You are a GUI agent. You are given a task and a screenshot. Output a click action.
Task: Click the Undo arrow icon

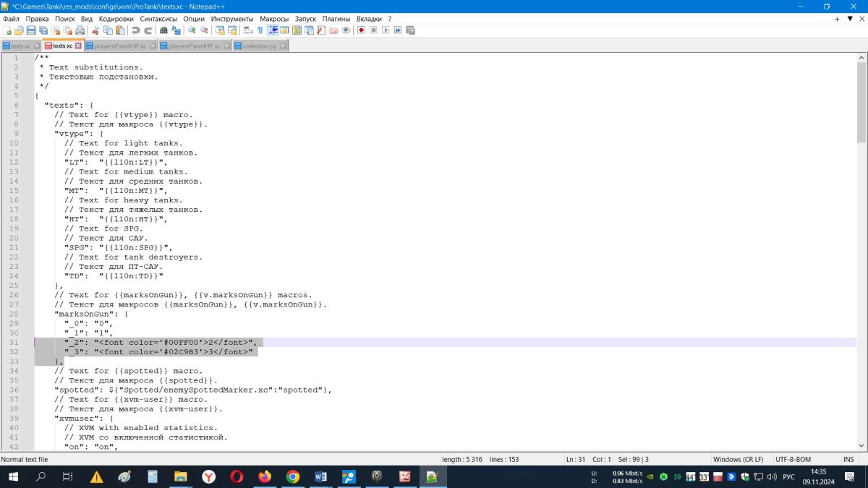point(136,30)
